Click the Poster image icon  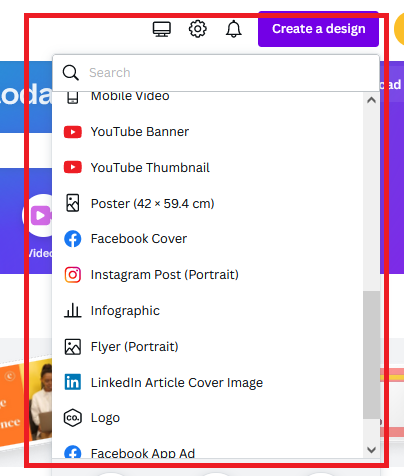pos(73,203)
